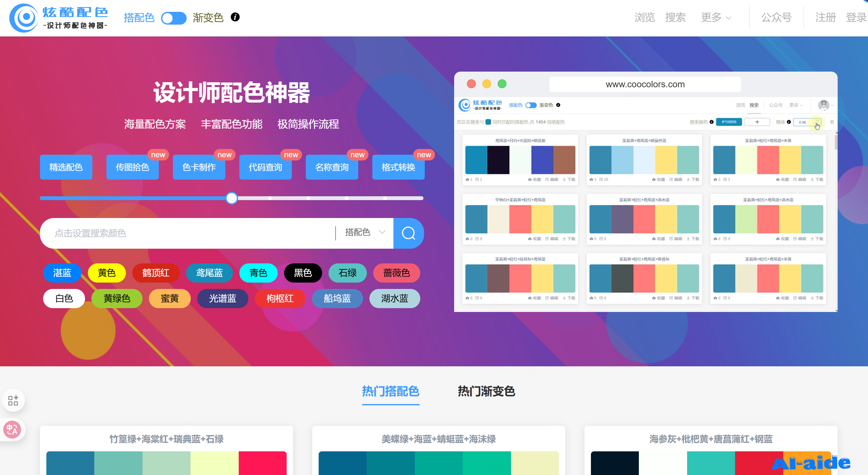Select the 白色 color tag
Image resolution: width=868 pixels, height=475 pixels.
pos(64,298)
